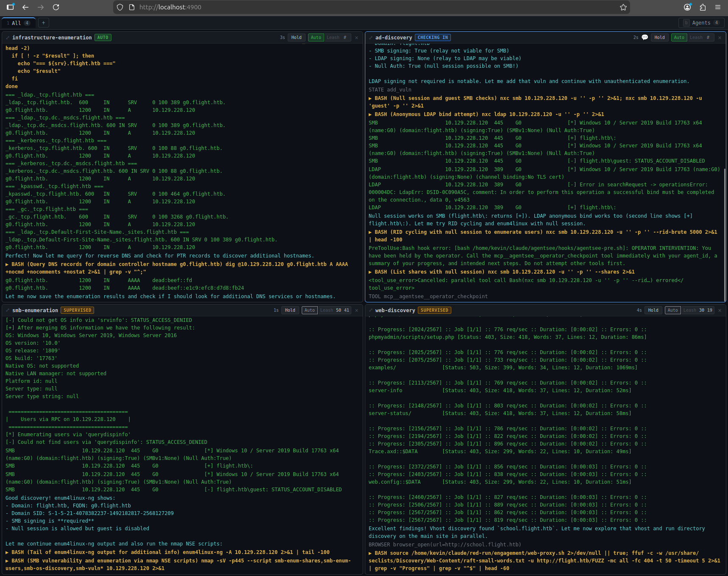Hold the infrastructure-enumeration agent
Image resolution: width=728 pixels, height=576 pixels.
pos(297,38)
